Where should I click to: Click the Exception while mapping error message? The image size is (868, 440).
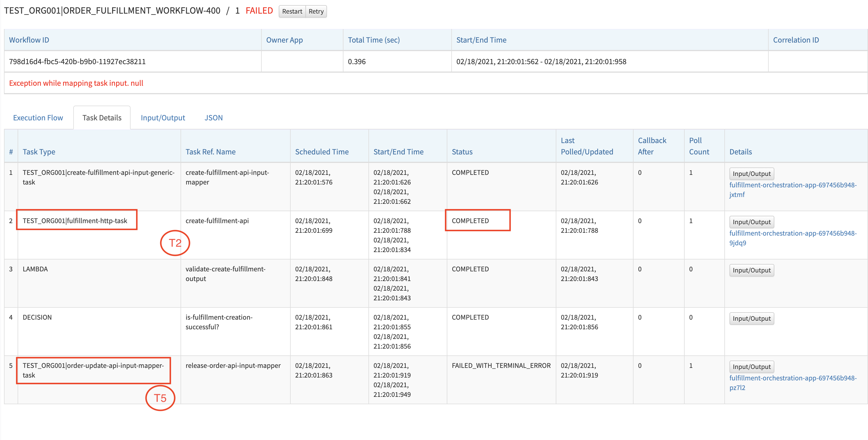[x=76, y=83]
